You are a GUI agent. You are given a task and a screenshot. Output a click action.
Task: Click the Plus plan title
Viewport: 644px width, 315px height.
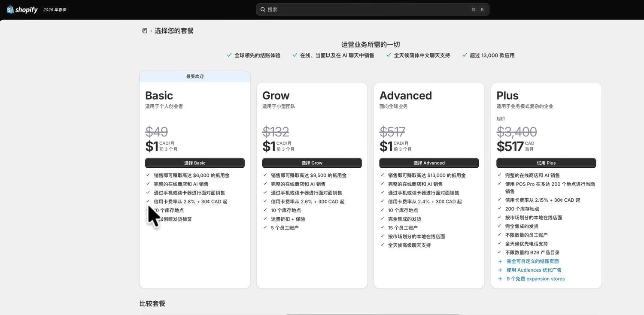(507, 96)
